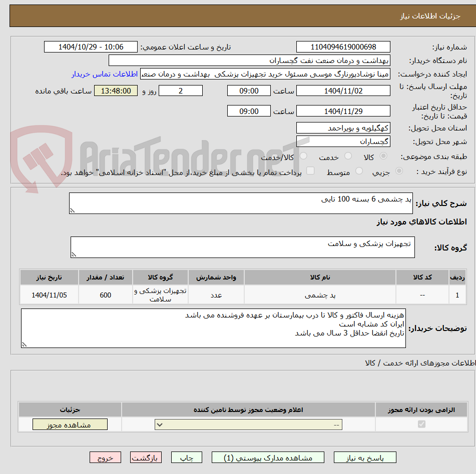Select the کالا radio button

383,156
